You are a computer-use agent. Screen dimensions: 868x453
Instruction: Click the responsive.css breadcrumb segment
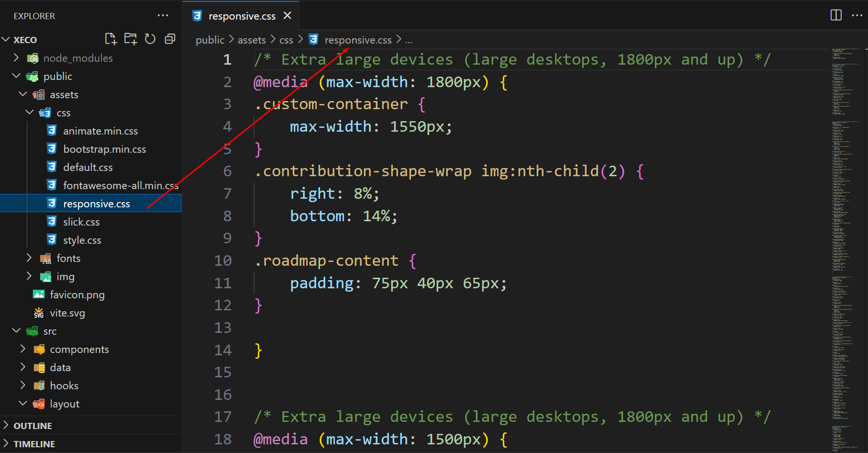click(358, 40)
